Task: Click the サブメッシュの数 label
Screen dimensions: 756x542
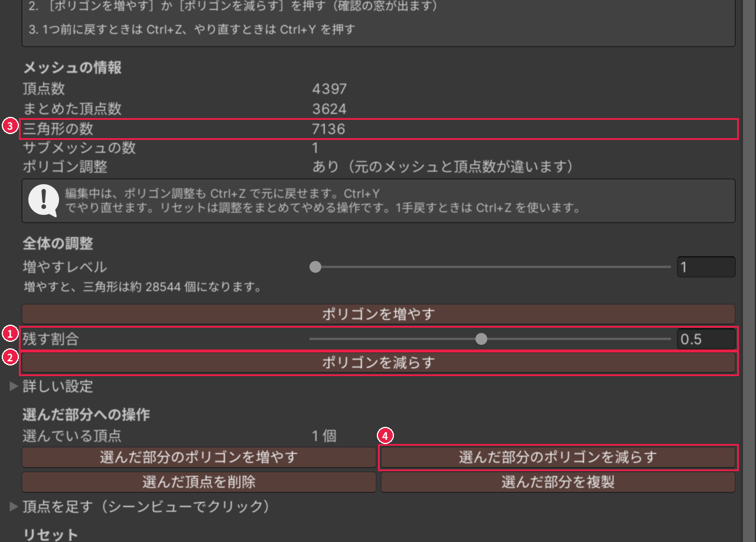Action: [x=79, y=148]
